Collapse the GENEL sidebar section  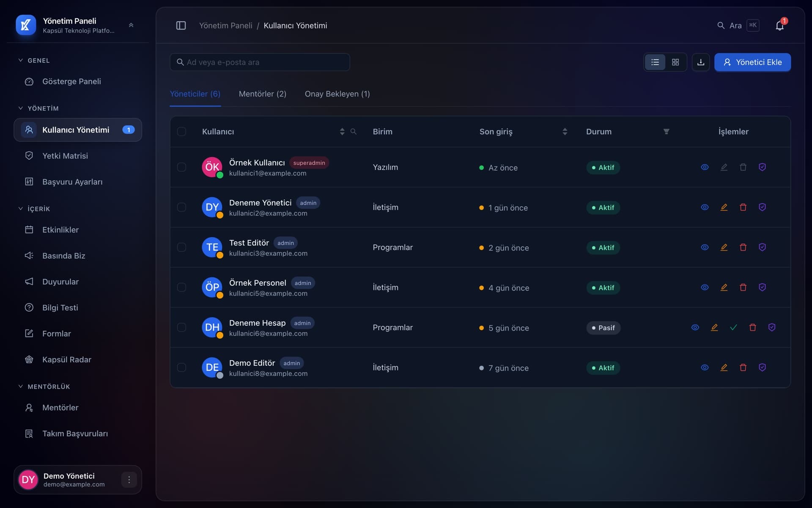tap(34, 61)
